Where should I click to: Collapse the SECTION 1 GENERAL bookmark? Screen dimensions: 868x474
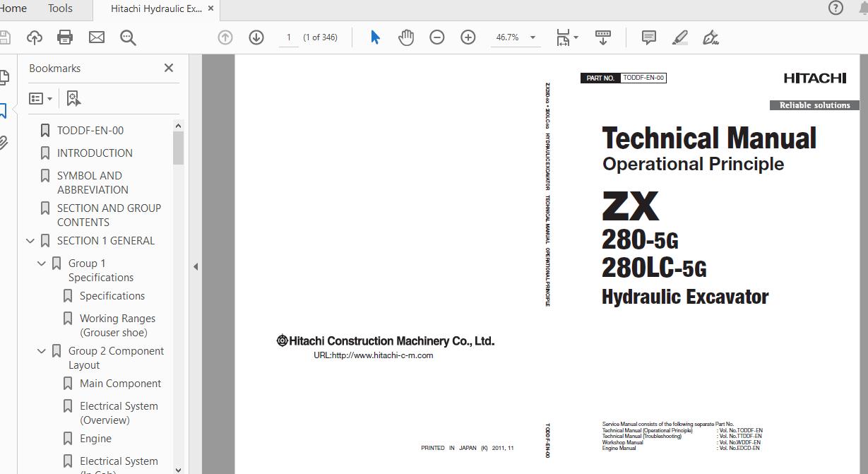(30, 241)
